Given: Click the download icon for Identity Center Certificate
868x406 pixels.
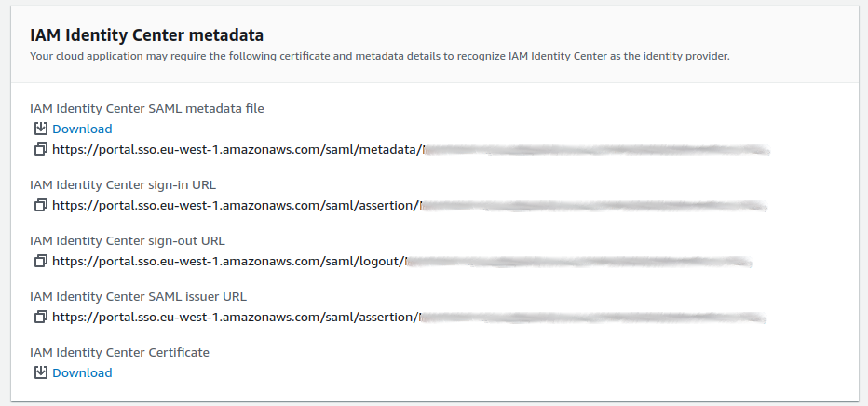Looking at the screenshot, I should coord(40,372).
